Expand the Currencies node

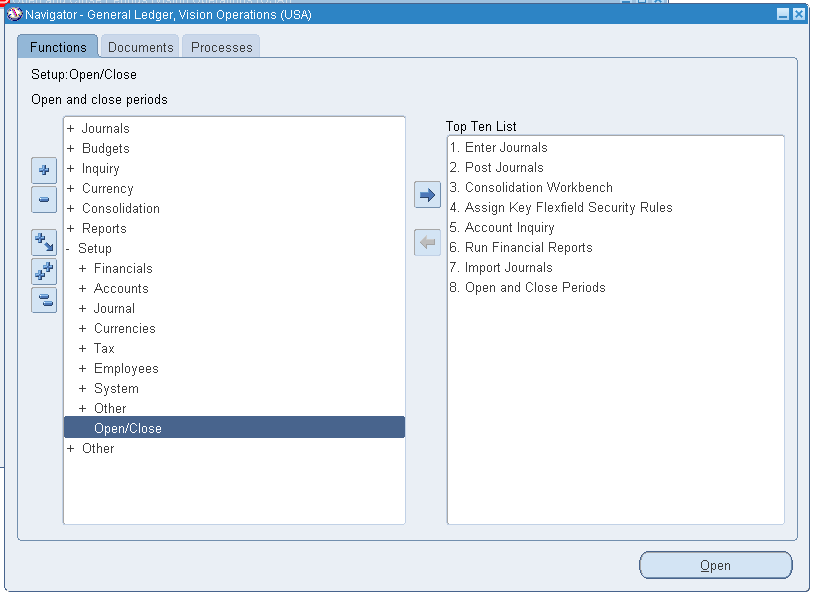(82, 328)
